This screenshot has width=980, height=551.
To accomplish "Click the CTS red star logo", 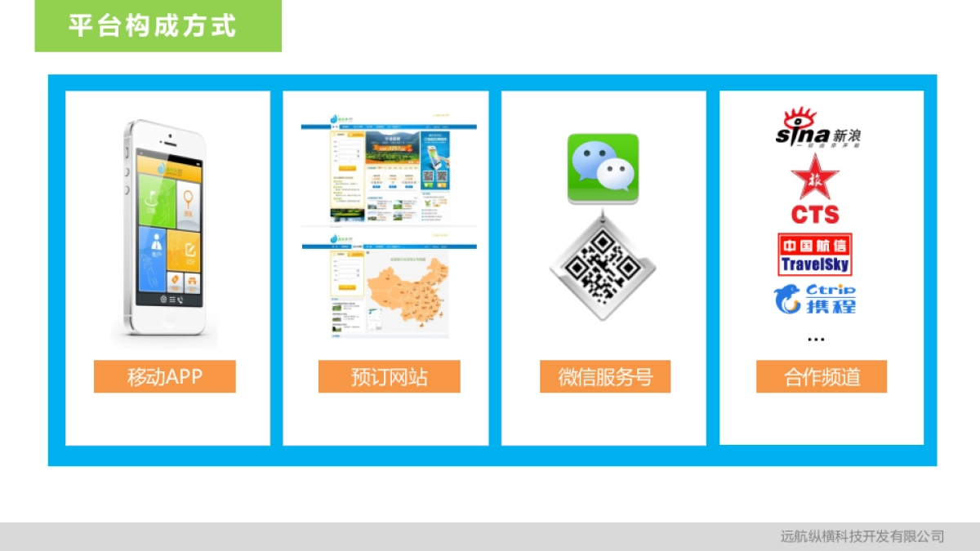I will tap(814, 189).
